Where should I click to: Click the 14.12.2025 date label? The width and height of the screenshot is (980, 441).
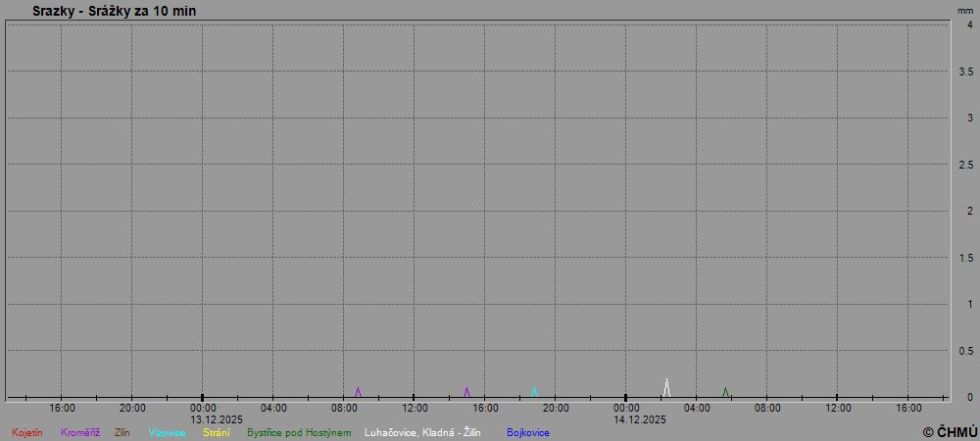pyautogui.click(x=640, y=419)
